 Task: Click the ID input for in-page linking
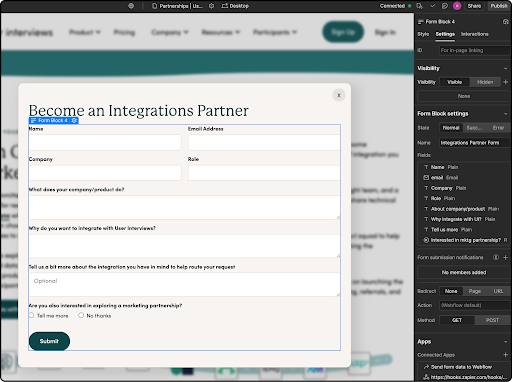(x=474, y=50)
